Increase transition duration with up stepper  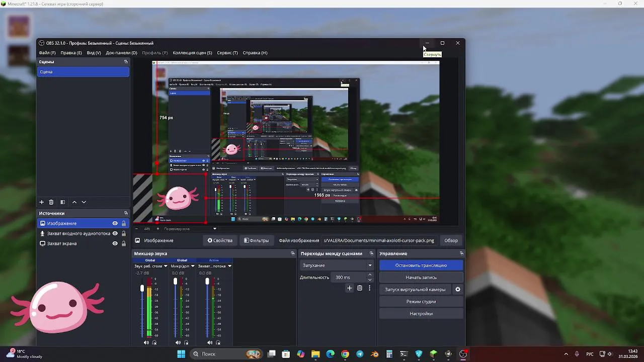click(370, 275)
